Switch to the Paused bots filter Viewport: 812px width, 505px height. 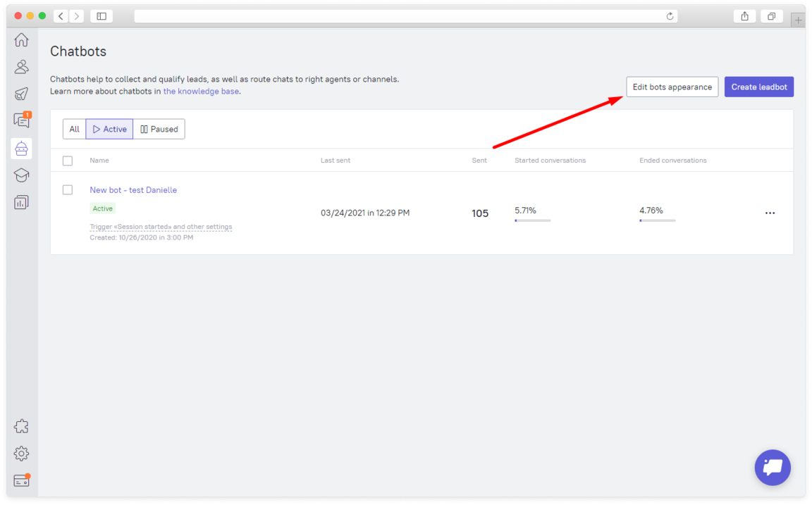[159, 129]
